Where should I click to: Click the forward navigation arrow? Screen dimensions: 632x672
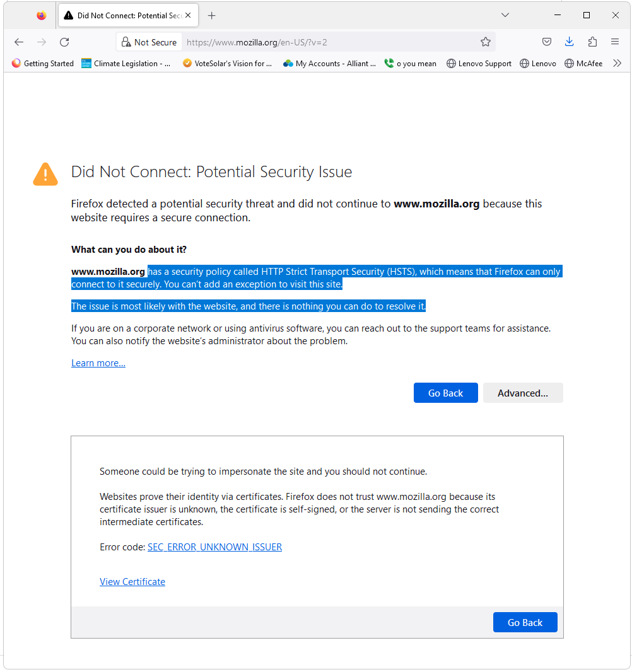tap(42, 42)
